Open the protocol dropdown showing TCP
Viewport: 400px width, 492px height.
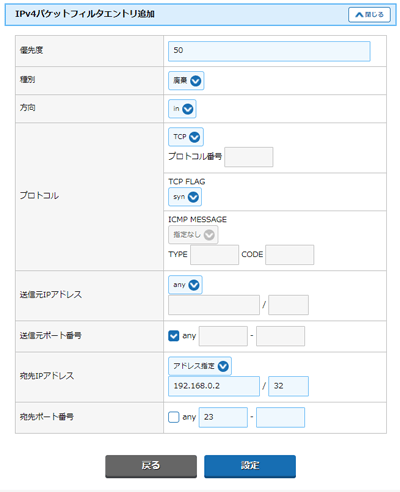pos(186,137)
